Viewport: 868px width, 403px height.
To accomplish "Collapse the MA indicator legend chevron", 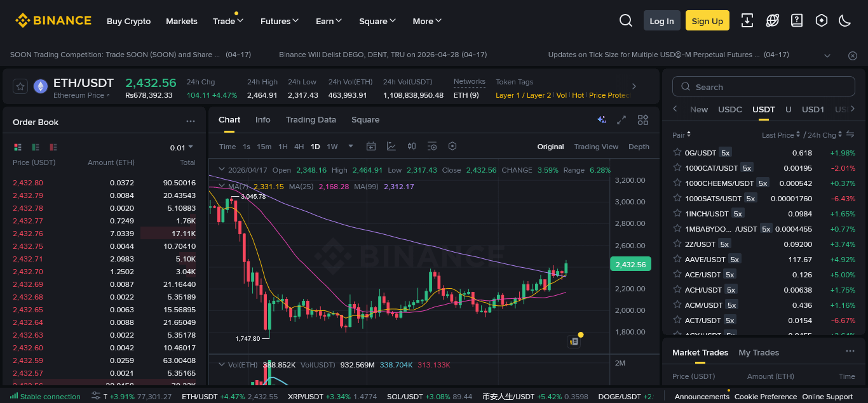I will click(x=221, y=187).
